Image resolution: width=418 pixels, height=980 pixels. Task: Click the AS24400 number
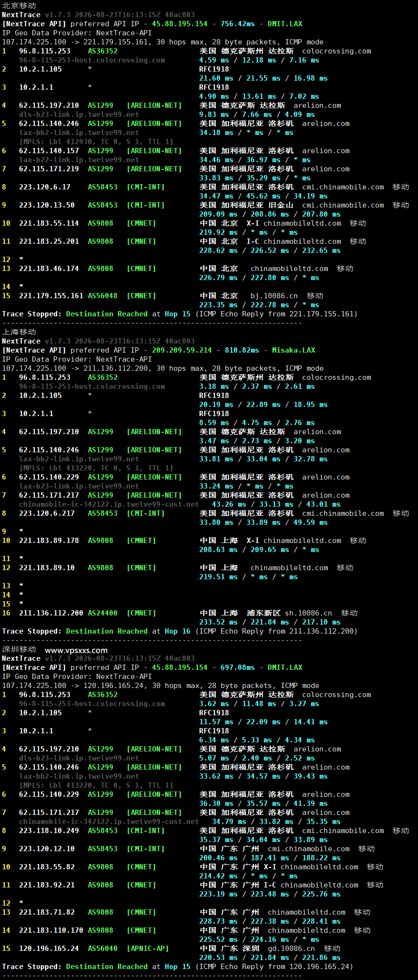click(102, 613)
